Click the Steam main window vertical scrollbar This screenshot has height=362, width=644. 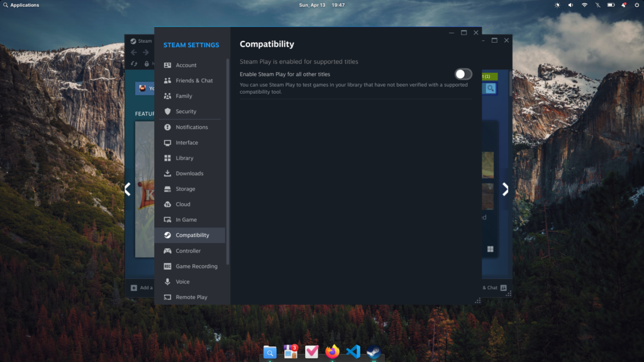511,84
